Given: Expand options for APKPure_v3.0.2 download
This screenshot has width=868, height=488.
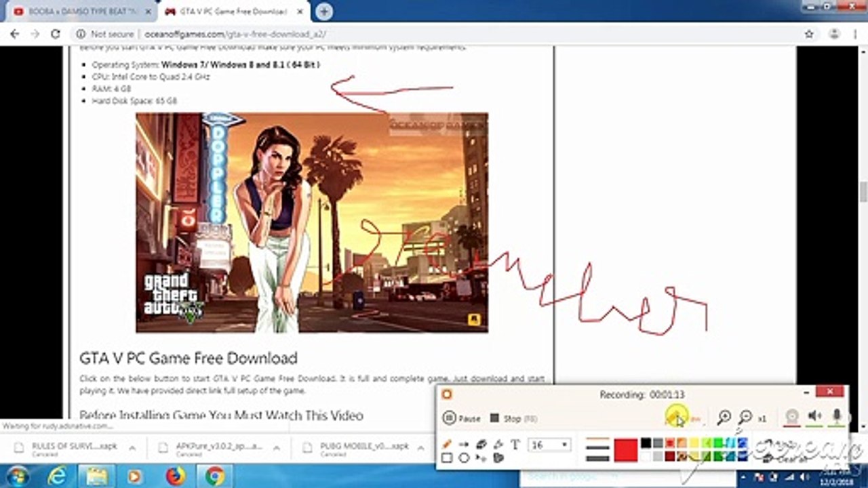Looking at the screenshot, I should pos(276,449).
